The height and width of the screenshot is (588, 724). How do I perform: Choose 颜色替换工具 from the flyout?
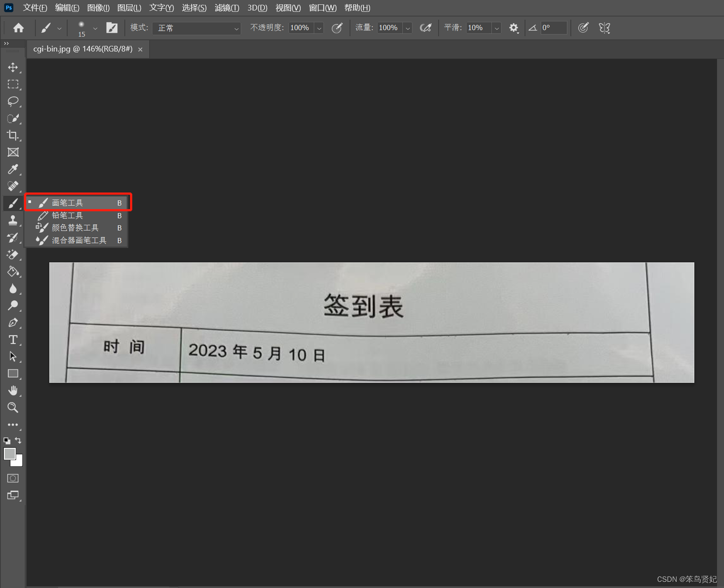click(x=76, y=228)
